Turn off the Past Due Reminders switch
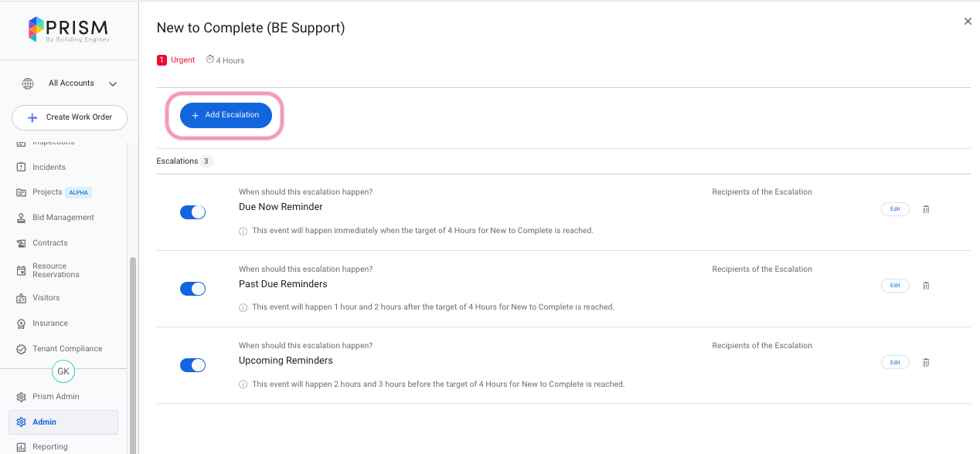 tap(192, 289)
